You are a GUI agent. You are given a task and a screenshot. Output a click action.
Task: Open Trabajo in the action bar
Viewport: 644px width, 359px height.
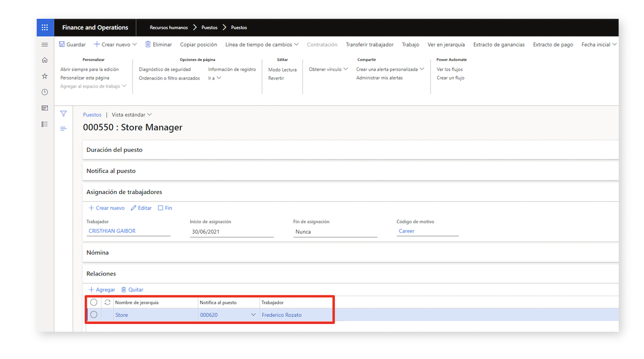pyautogui.click(x=411, y=44)
